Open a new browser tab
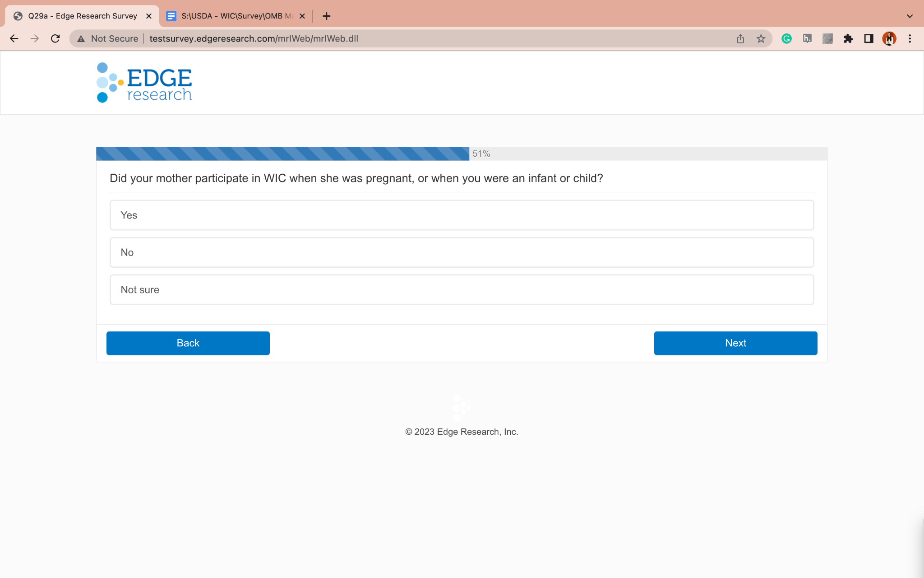 pyautogui.click(x=327, y=16)
